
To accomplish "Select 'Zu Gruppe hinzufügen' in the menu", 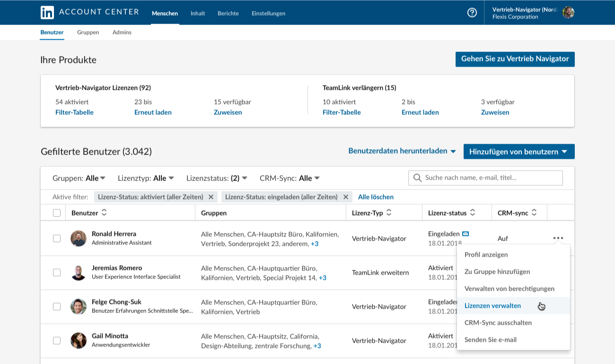I will coord(513,271).
